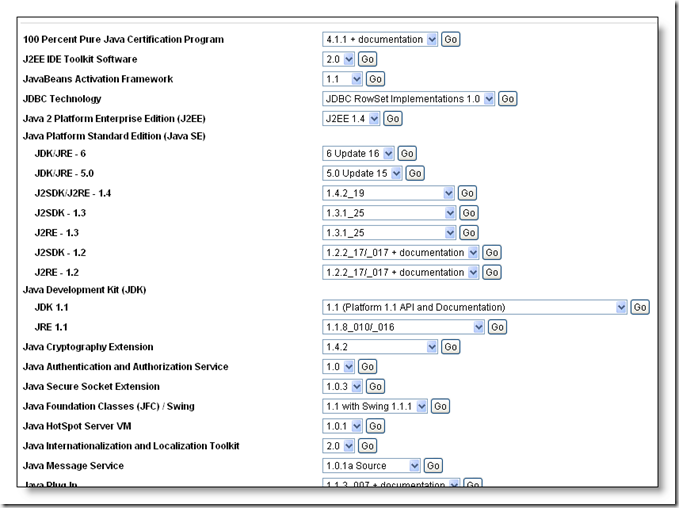The height and width of the screenshot is (508, 679).
Task: Click Go for J2SDK - 1.2
Action: [492, 252]
